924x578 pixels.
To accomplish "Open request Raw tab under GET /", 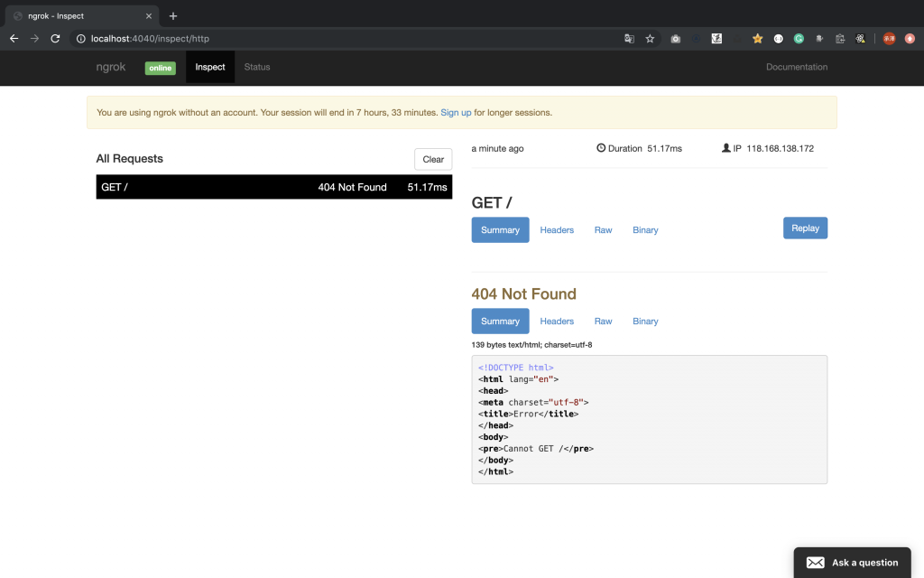I will [603, 230].
